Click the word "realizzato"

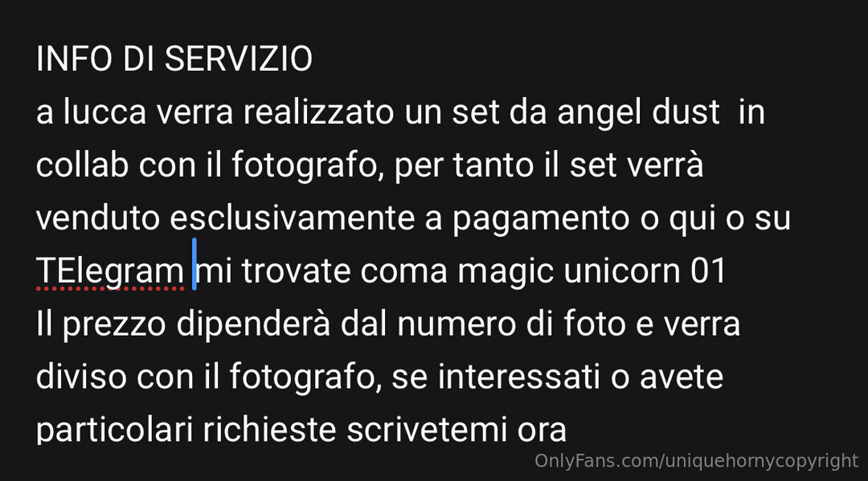pyautogui.click(x=319, y=112)
